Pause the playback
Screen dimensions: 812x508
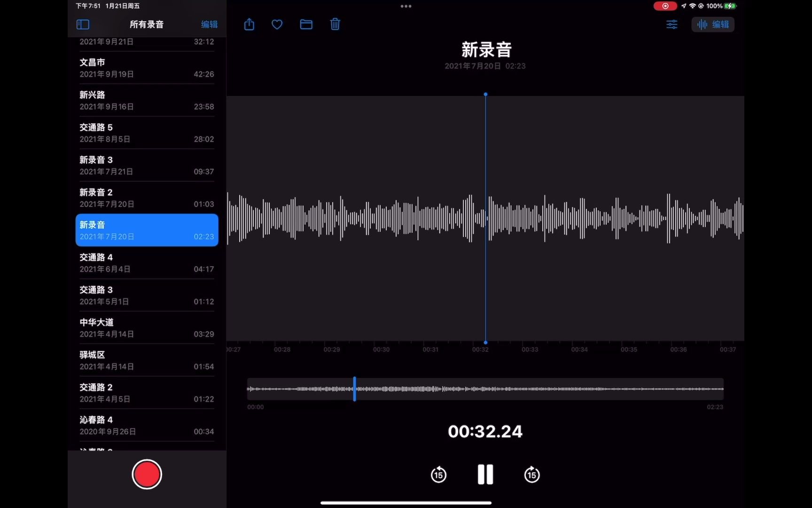[x=485, y=474]
